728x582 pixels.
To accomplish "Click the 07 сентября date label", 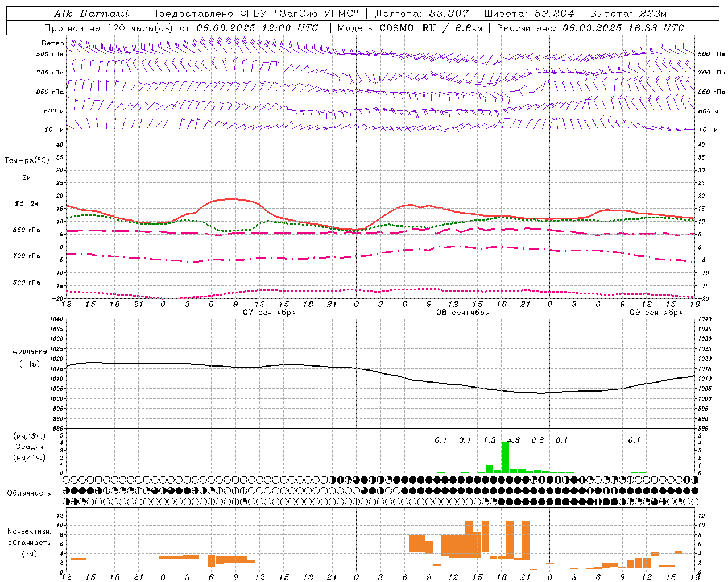I will [x=270, y=313].
